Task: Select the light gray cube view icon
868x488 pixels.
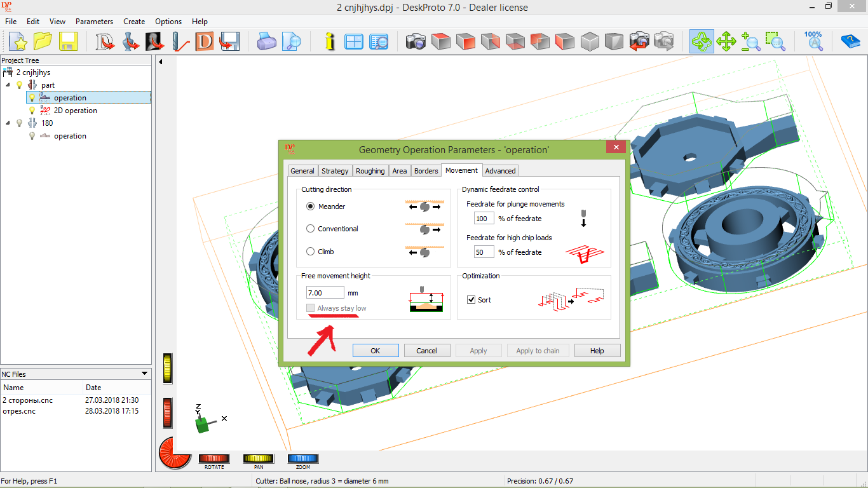Action: click(x=590, y=42)
